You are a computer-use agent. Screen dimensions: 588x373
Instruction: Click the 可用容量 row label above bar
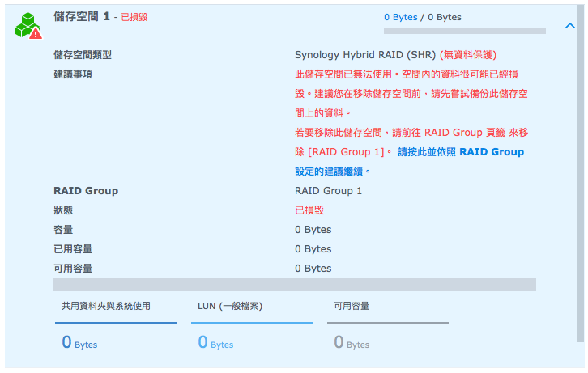coord(73,269)
